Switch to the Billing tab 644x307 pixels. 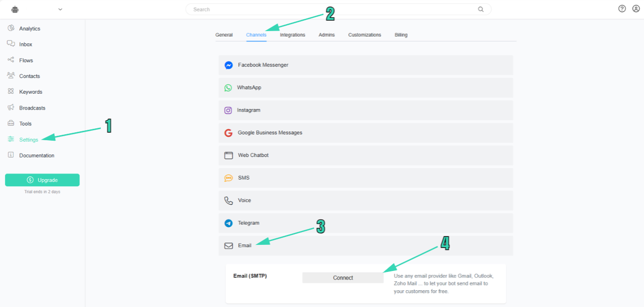[x=401, y=35]
